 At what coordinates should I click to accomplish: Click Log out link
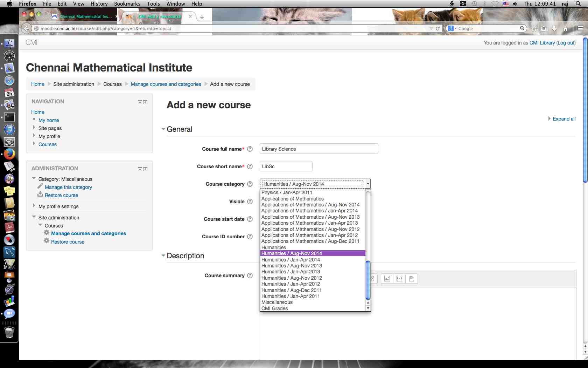coord(566,43)
